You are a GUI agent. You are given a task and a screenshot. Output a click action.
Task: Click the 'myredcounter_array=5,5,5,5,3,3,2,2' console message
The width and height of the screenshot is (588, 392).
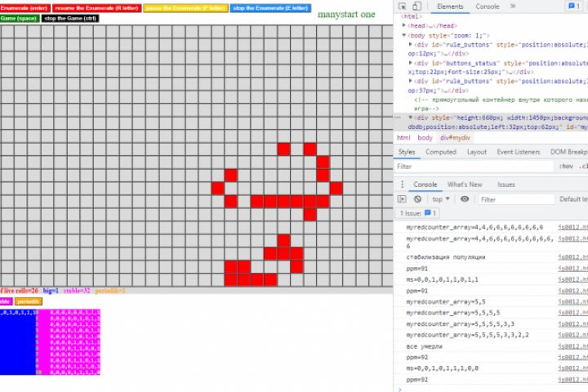[x=467, y=335]
